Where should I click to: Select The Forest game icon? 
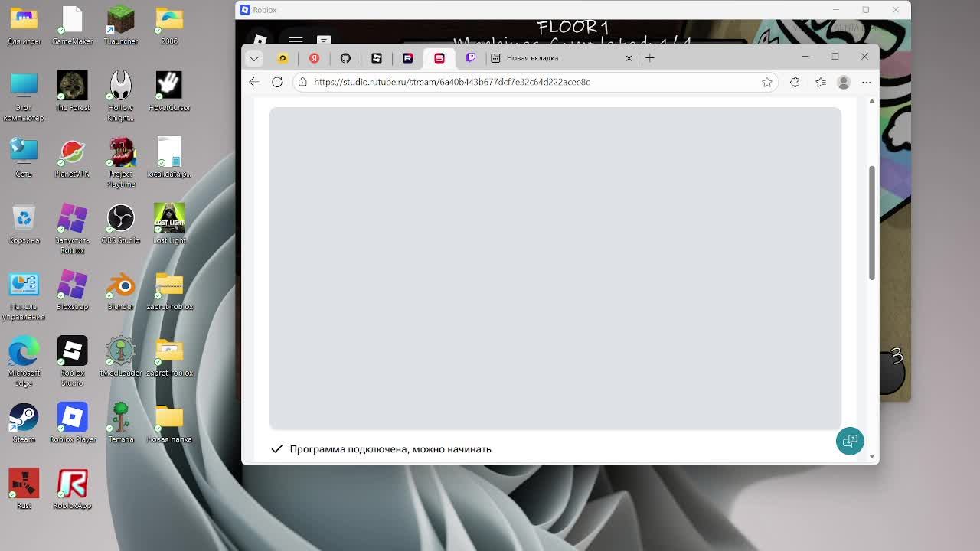click(x=72, y=92)
